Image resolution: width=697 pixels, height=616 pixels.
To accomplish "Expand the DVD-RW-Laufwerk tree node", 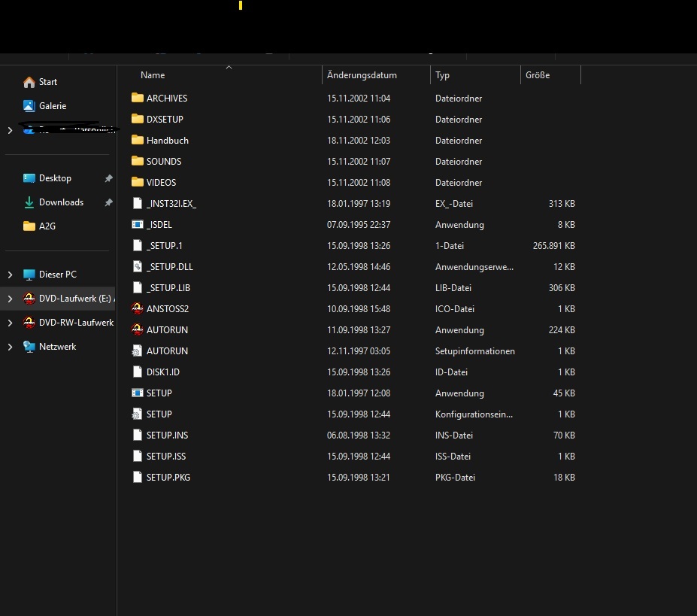I will point(10,323).
